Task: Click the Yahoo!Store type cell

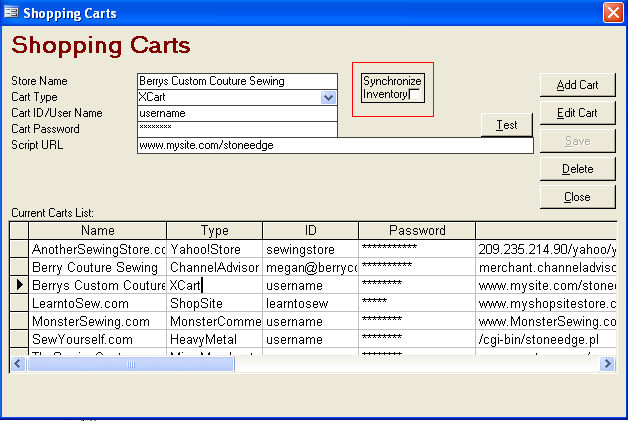Action: (x=214, y=249)
